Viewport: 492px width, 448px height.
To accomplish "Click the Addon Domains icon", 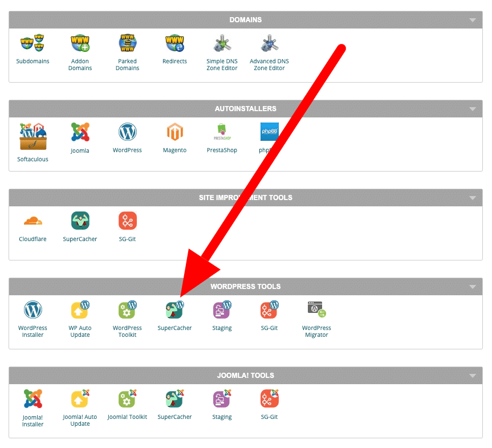I will 80,43.
